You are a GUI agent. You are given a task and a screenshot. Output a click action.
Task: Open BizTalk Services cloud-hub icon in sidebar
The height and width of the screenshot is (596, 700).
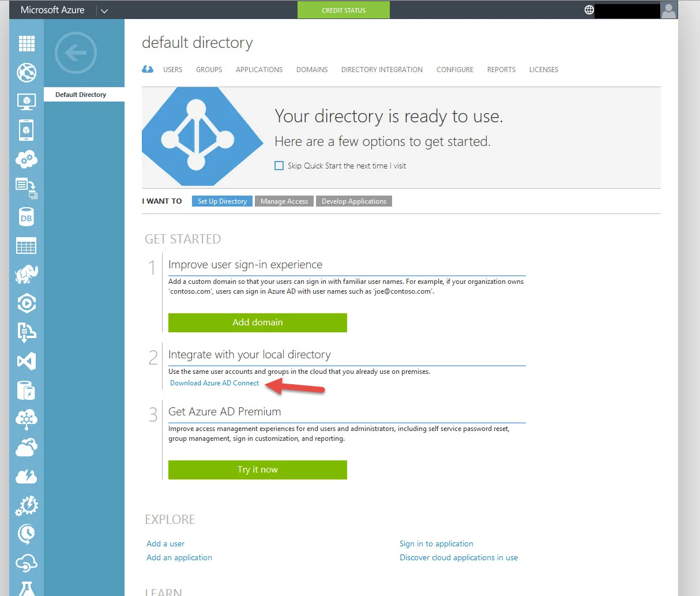tap(27, 419)
